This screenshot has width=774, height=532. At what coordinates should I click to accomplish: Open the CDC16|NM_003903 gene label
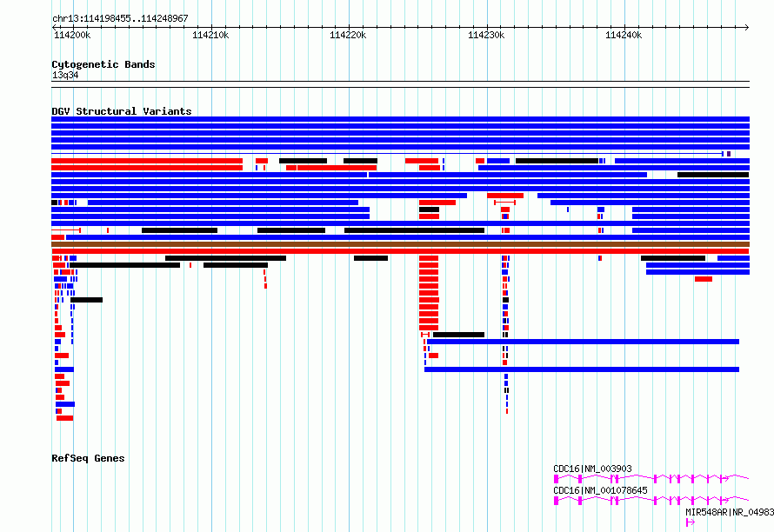(x=592, y=469)
